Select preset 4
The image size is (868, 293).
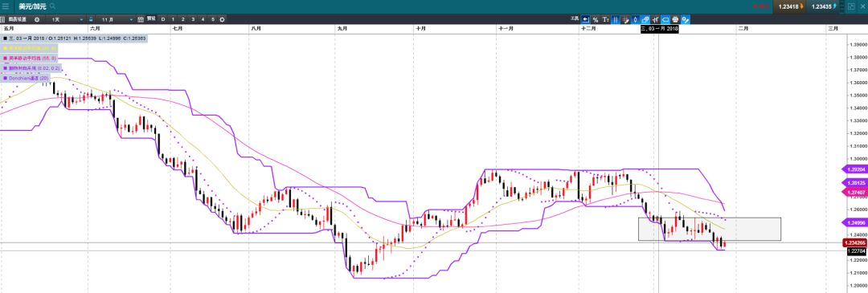tap(203, 19)
